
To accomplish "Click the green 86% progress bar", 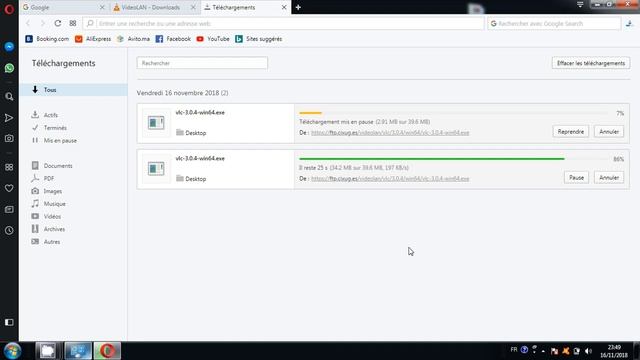I will 432,159.
